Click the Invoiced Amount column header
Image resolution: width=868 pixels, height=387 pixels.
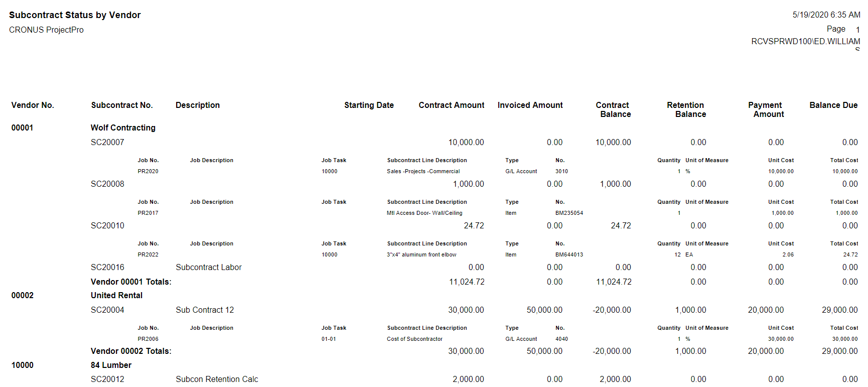(530, 105)
